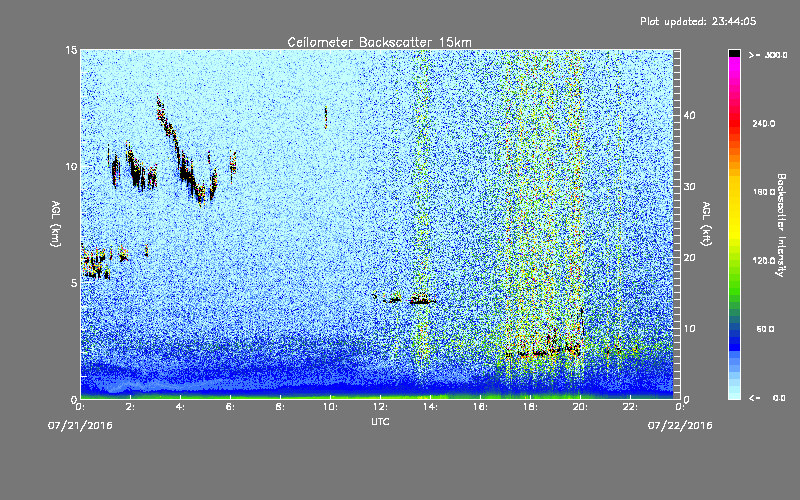Click the '16:' hour tick label
The height and width of the screenshot is (500, 800).
tap(481, 407)
